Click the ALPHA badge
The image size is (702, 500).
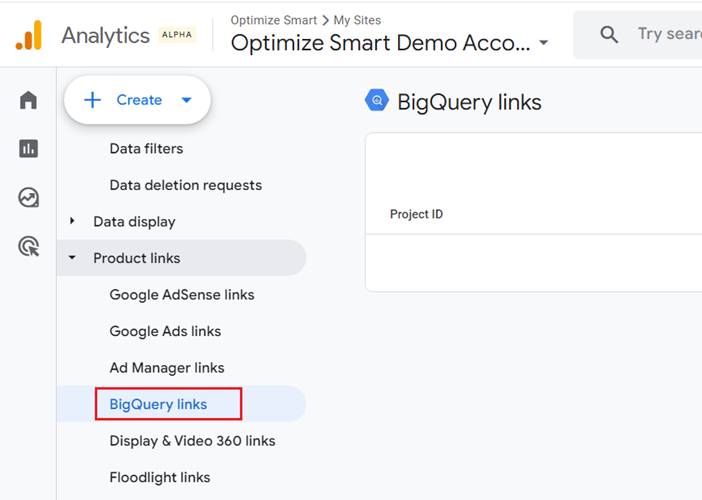click(x=176, y=35)
